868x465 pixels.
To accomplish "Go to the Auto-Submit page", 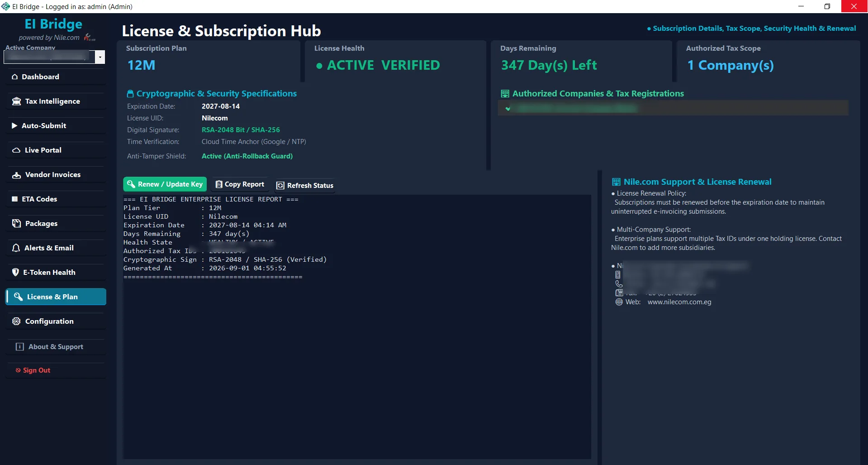I will pyautogui.click(x=56, y=126).
